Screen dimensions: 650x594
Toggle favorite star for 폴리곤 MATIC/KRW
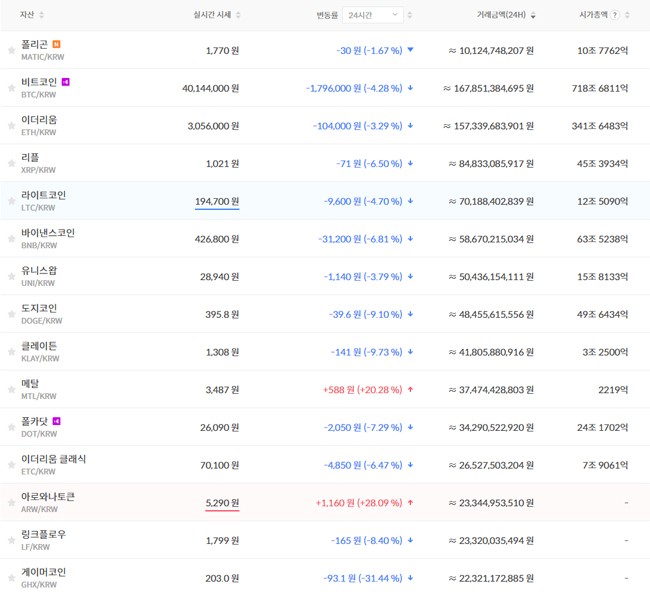[x=12, y=51]
